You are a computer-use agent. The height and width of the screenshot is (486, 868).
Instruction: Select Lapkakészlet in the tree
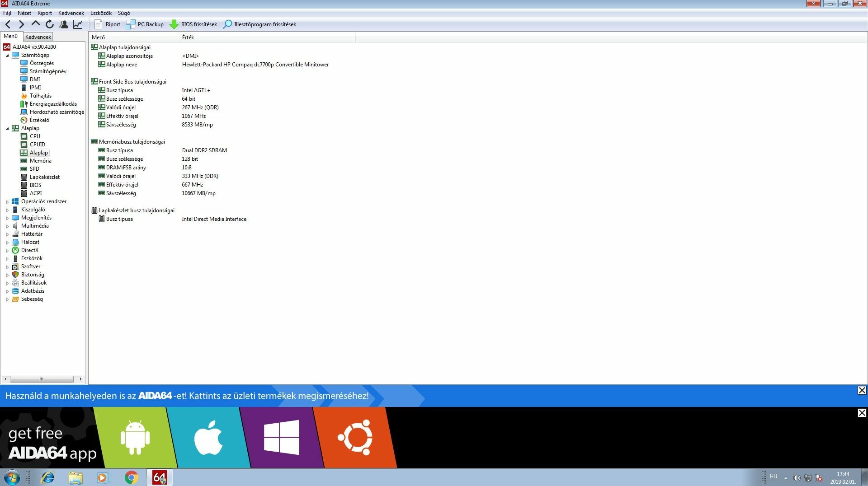point(44,177)
